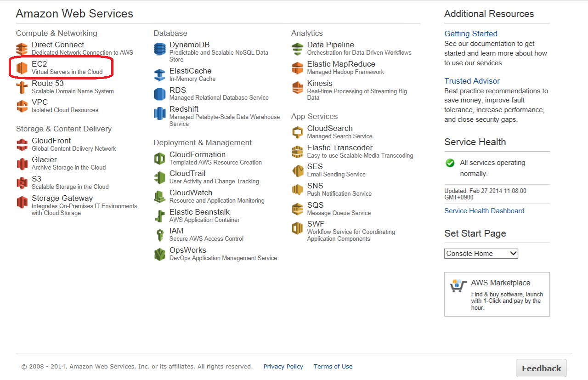Screen dimensions: 588x380
Task: Open the Trusted Advisor link
Action: click(x=472, y=81)
